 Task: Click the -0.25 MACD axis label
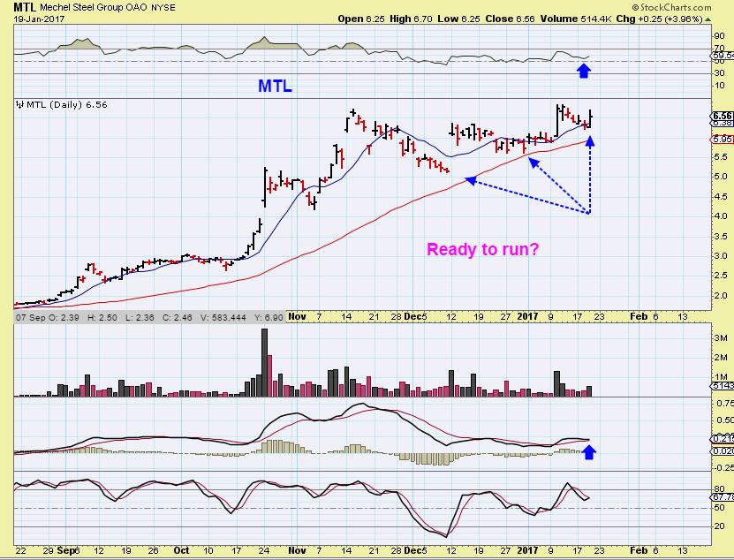coord(723,467)
